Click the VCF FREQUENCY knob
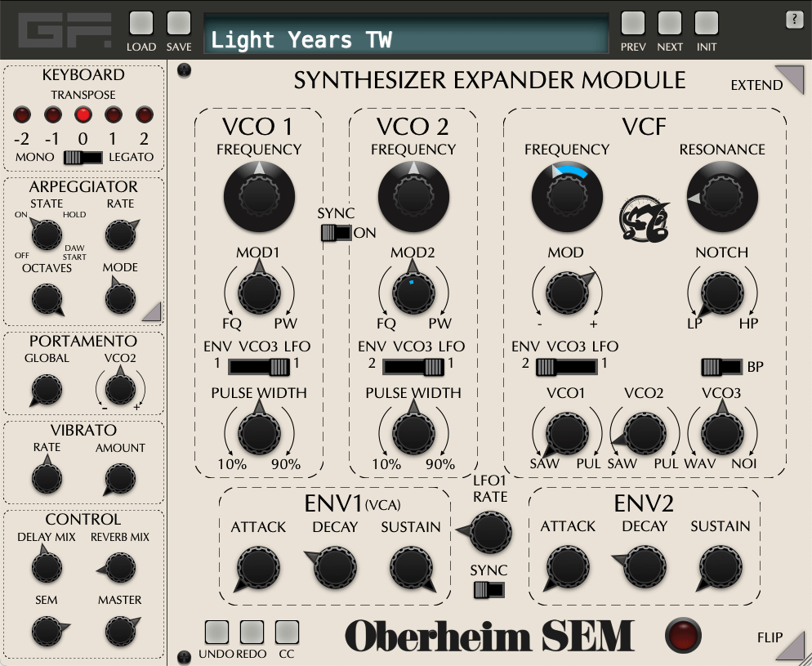 pos(567,196)
